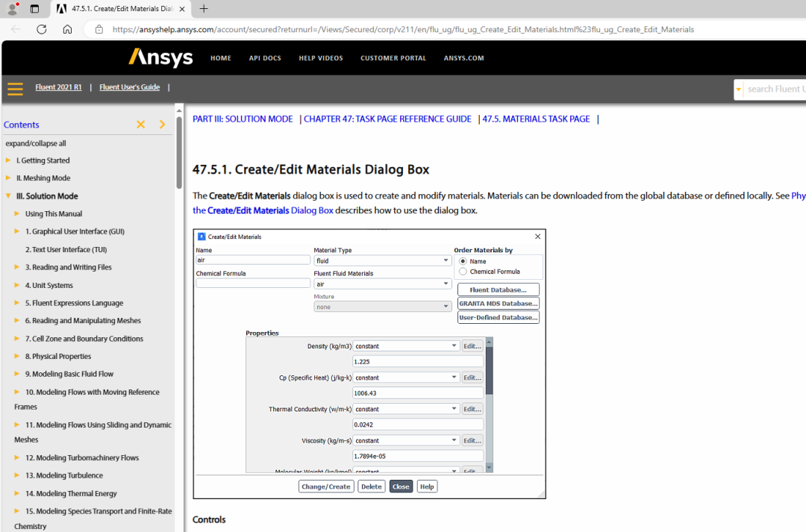Click expand/collapse all in Contents
This screenshot has height=532, width=806.
click(36, 143)
